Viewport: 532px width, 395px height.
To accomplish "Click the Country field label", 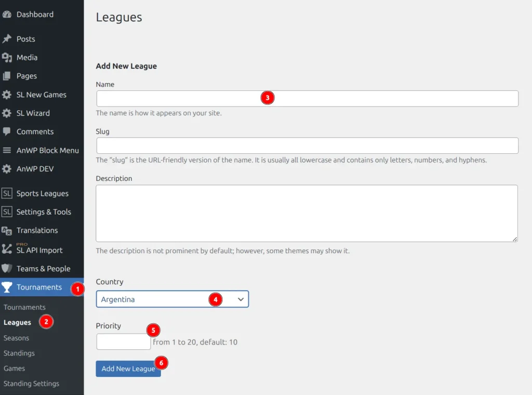I will point(110,282).
